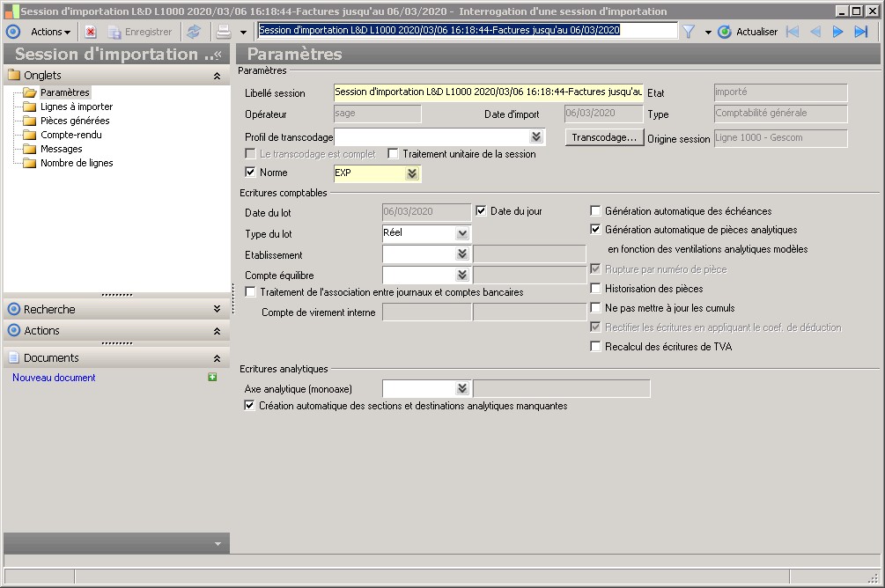The image size is (885, 588).
Task: Expand the Recherche panel section
Action: tap(217, 310)
